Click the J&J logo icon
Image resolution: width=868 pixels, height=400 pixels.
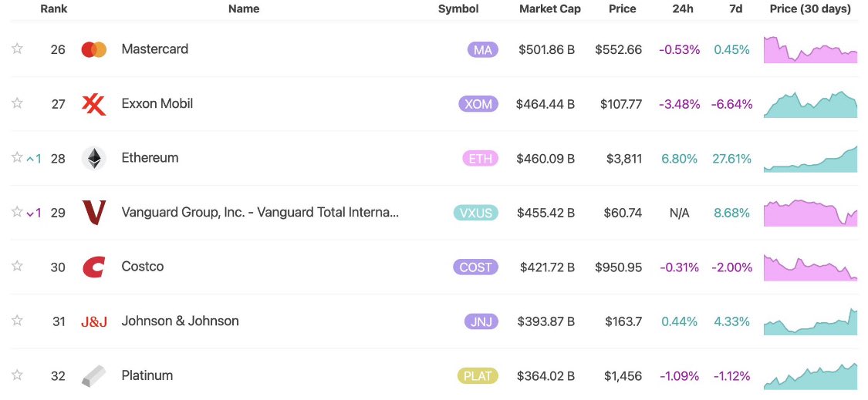click(93, 321)
